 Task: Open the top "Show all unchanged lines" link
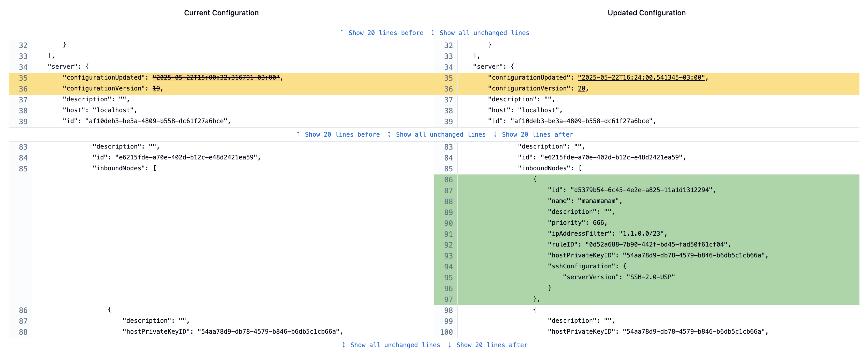(484, 33)
